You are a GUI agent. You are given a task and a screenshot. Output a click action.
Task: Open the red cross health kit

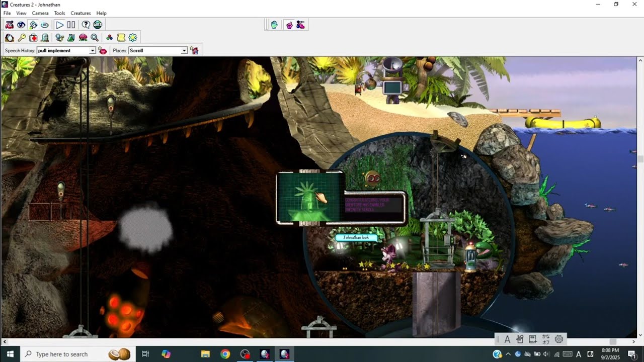33,38
